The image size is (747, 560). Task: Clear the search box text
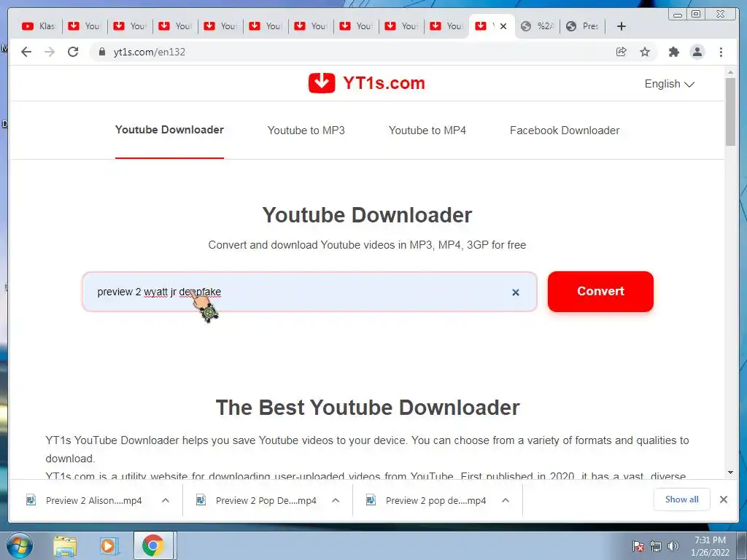(516, 292)
